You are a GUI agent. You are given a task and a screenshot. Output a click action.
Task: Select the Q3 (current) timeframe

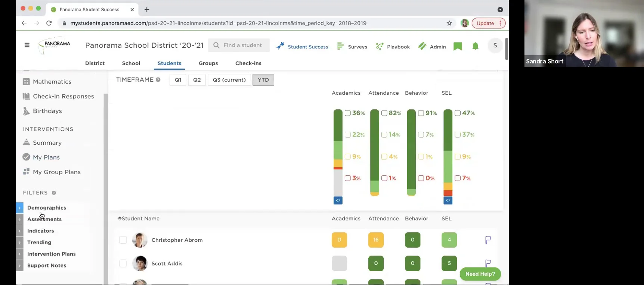pyautogui.click(x=229, y=80)
